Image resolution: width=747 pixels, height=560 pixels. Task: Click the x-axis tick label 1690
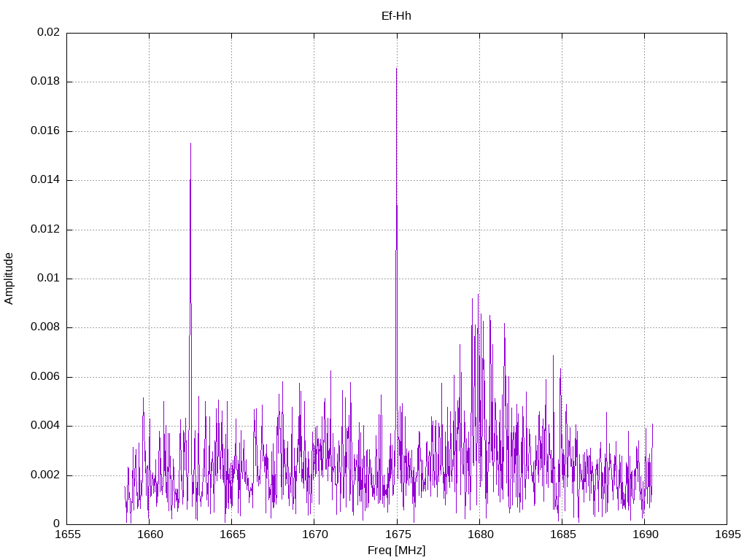(645, 534)
